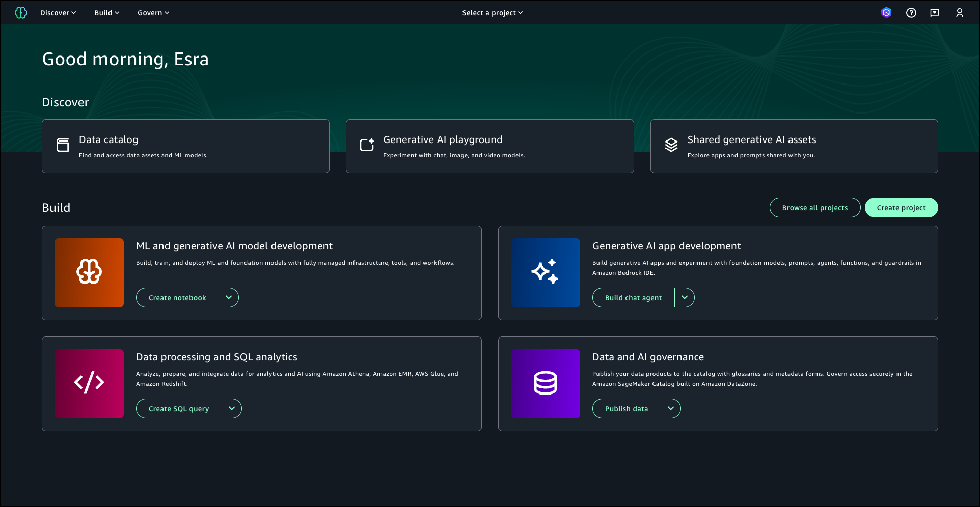Click the Browse all projects button
This screenshot has width=980, height=507.
click(815, 208)
